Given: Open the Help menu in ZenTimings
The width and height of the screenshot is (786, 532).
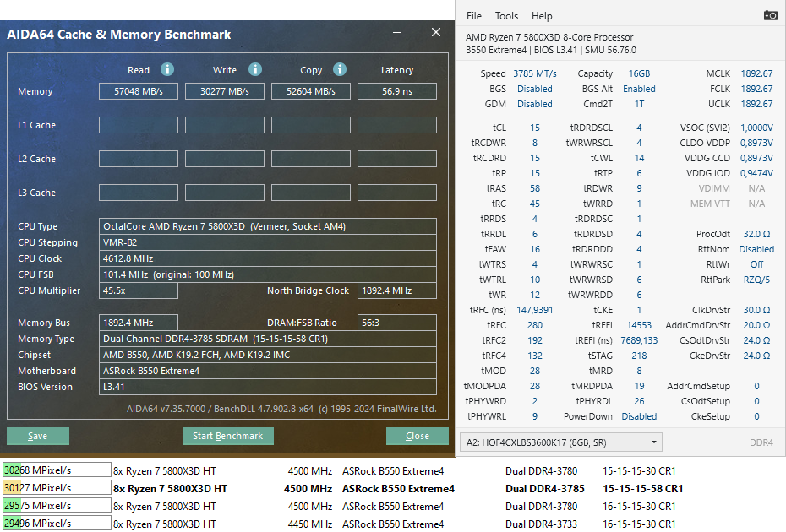Looking at the screenshot, I should pos(542,16).
